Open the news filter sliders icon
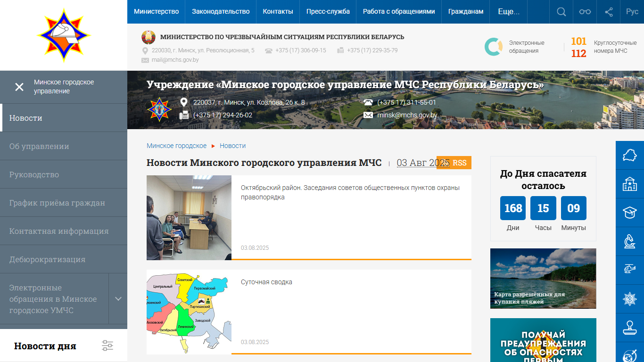 point(107,346)
